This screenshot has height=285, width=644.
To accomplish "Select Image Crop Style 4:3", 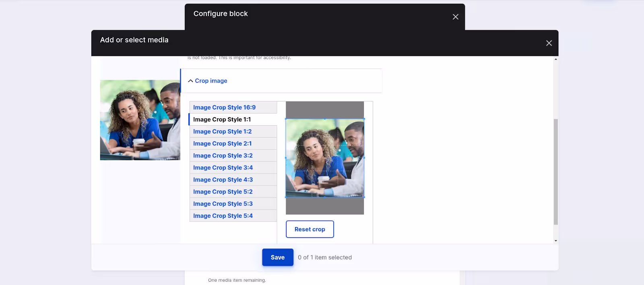I will (x=233, y=180).
